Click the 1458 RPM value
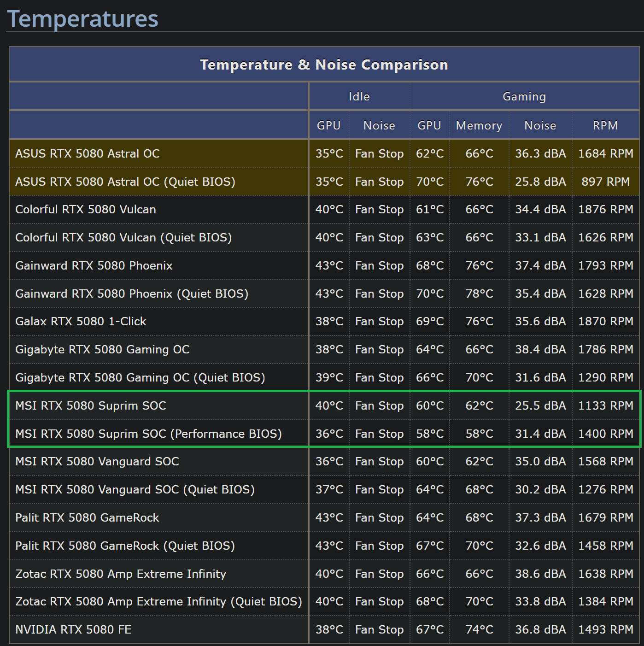The width and height of the screenshot is (644, 646). coord(605,546)
